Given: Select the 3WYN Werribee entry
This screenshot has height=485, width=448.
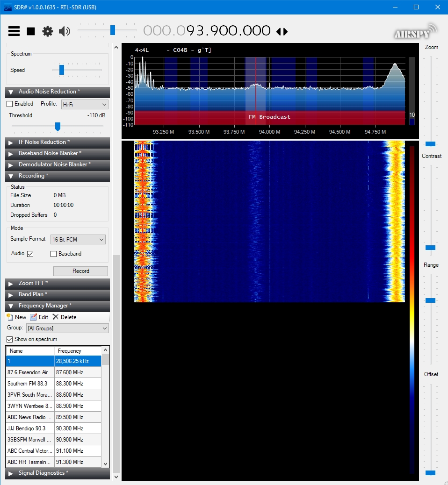Looking at the screenshot, I should pos(54,406).
